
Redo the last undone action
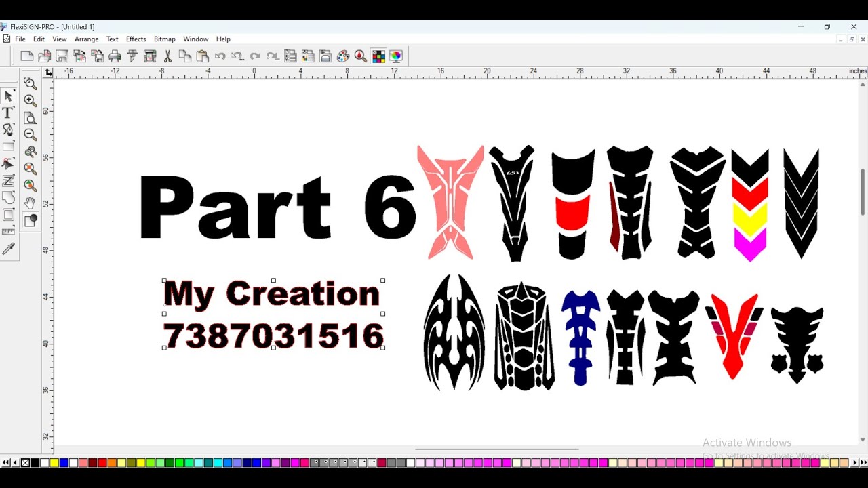tap(255, 56)
